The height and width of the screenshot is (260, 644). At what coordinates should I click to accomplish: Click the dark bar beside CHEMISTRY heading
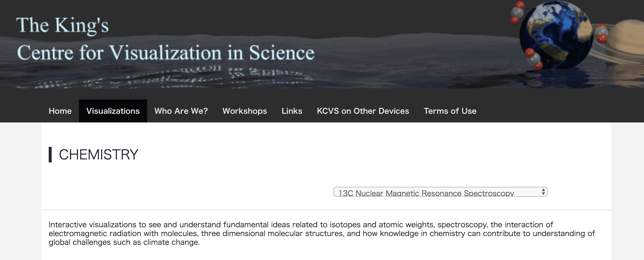[x=50, y=154]
